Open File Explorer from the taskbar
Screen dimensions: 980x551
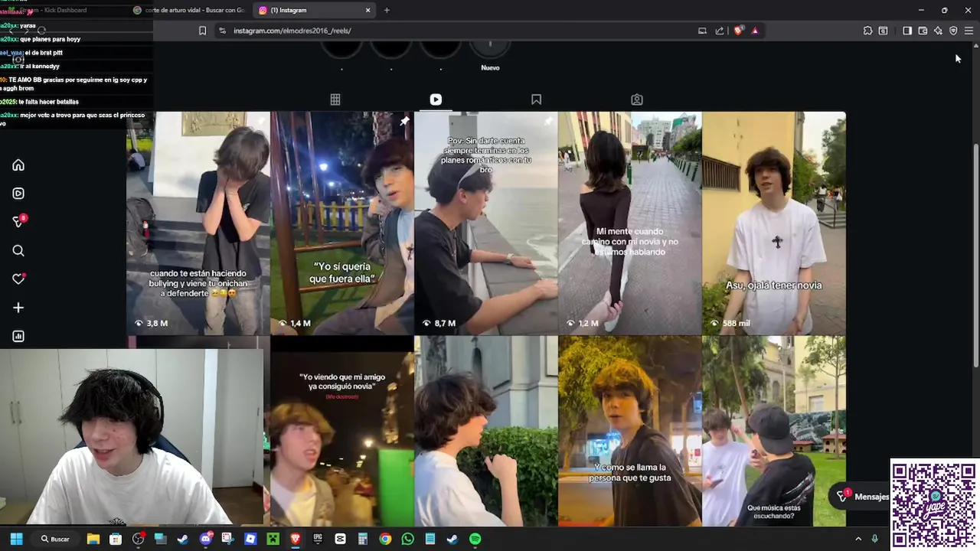click(93, 539)
